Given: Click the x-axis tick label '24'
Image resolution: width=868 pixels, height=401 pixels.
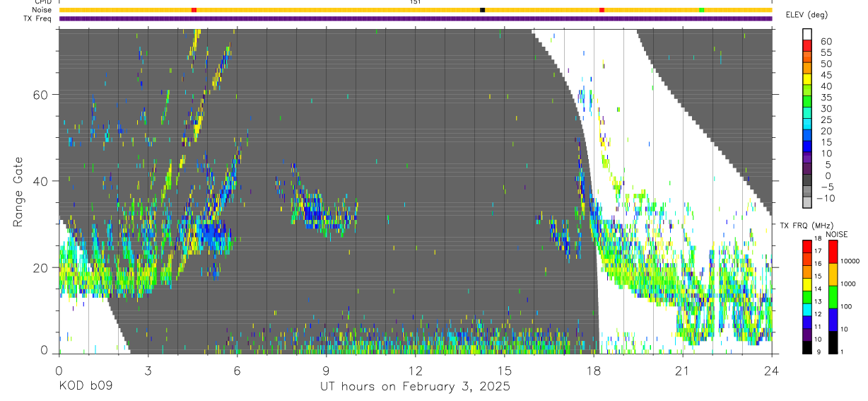Looking at the screenshot, I should pyautogui.click(x=771, y=371).
